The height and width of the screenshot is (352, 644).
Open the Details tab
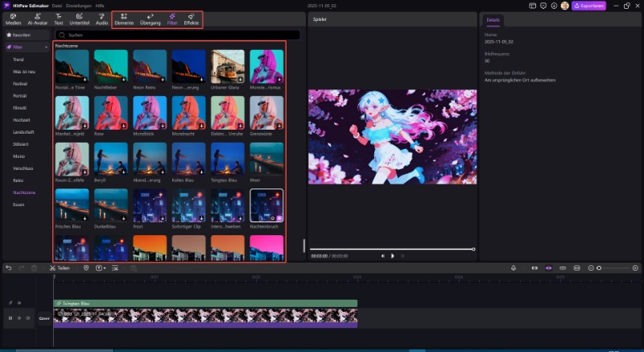point(493,19)
